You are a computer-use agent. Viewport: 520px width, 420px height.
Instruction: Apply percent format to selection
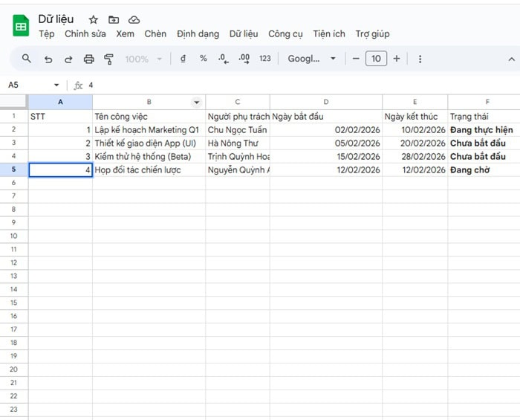203,59
